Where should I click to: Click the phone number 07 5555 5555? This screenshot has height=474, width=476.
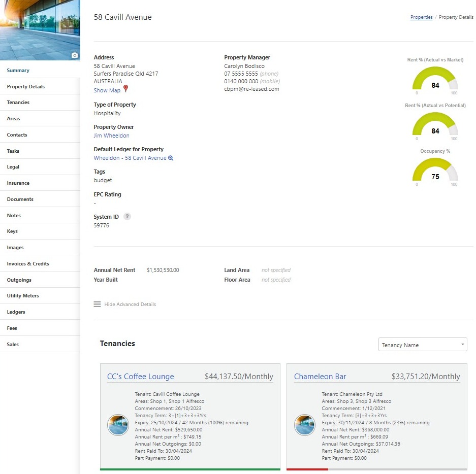pyautogui.click(x=241, y=74)
